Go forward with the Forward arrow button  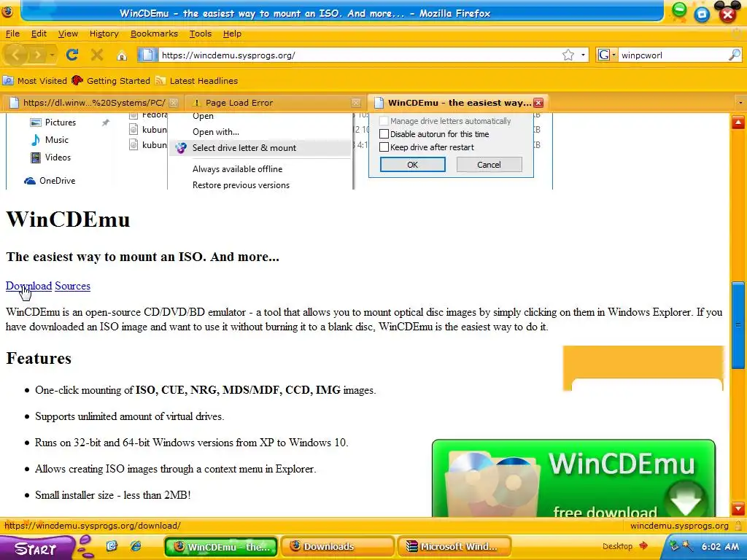(x=37, y=55)
